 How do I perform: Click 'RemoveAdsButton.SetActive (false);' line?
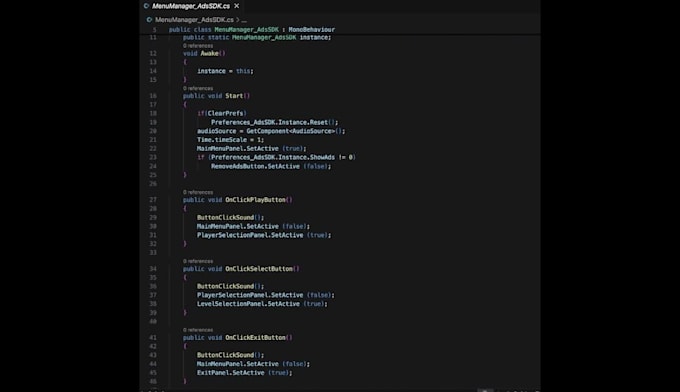[271, 167]
